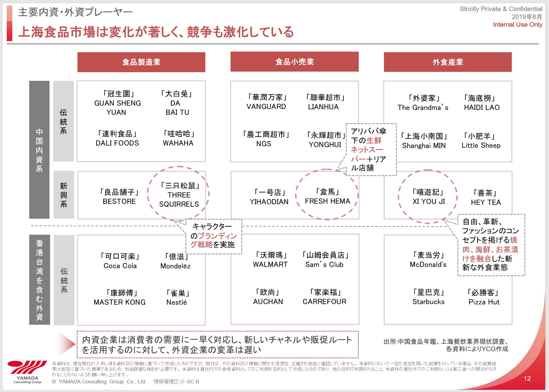Click the subtitle 主要内資・外資プレーヤー
The width and height of the screenshot is (549, 392).
pos(76,12)
